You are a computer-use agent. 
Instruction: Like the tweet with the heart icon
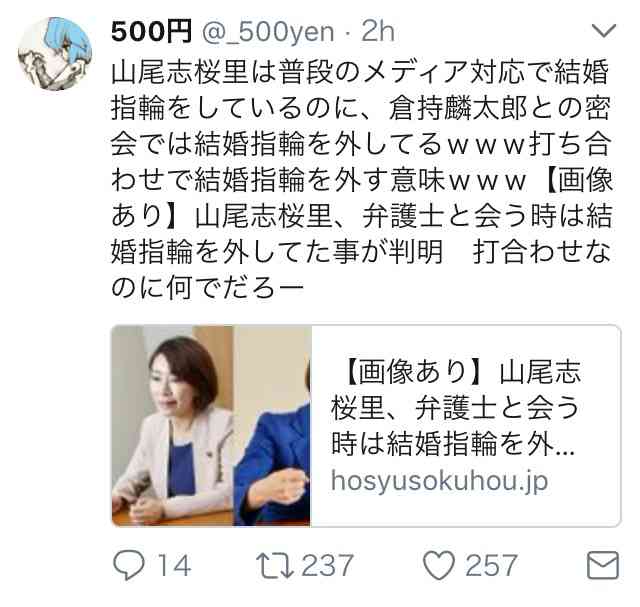click(x=439, y=565)
